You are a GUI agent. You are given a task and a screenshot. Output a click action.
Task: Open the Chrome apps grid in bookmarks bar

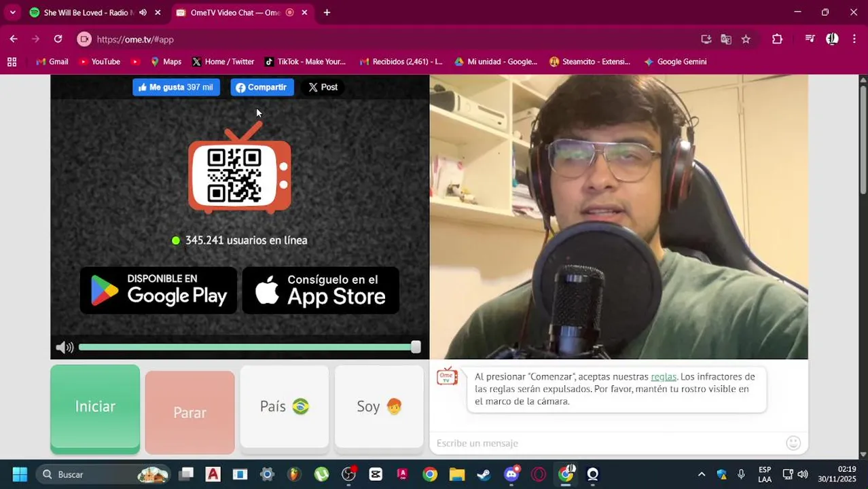pyautogui.click(x=12, y=62)
